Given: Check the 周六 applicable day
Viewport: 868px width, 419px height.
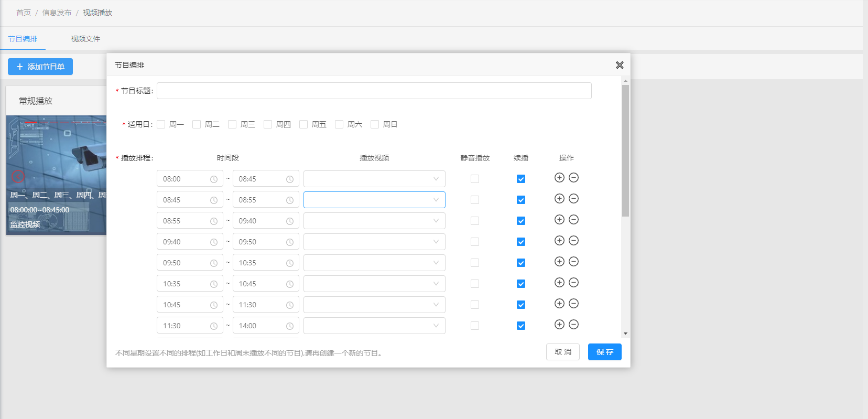Looking at the screenshot, I should tap(339, 124).
